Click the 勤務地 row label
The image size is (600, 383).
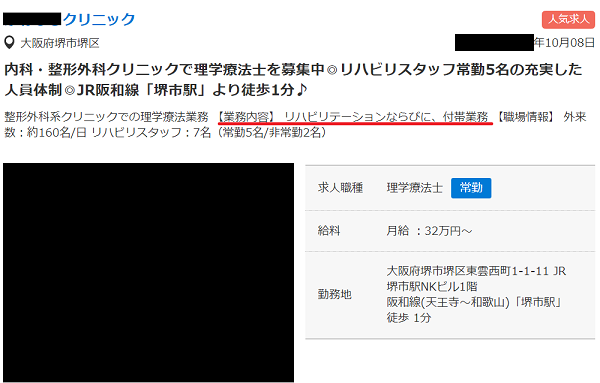point(334,294)
